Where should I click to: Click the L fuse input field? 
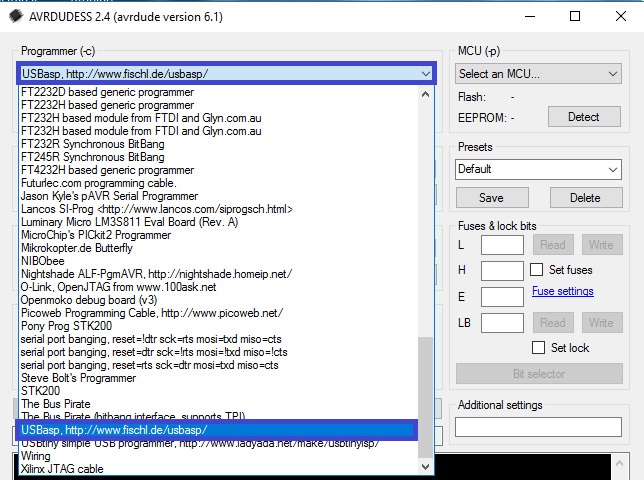(x=502, y=245)
